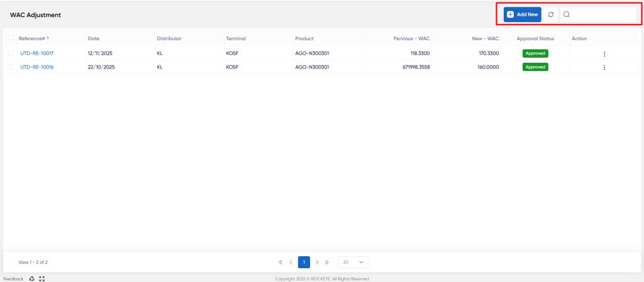Click the Approved badge for UTD-RE-10016
Image resolution: width=644 pixels, height=282 pixels.
click(535, 67)
